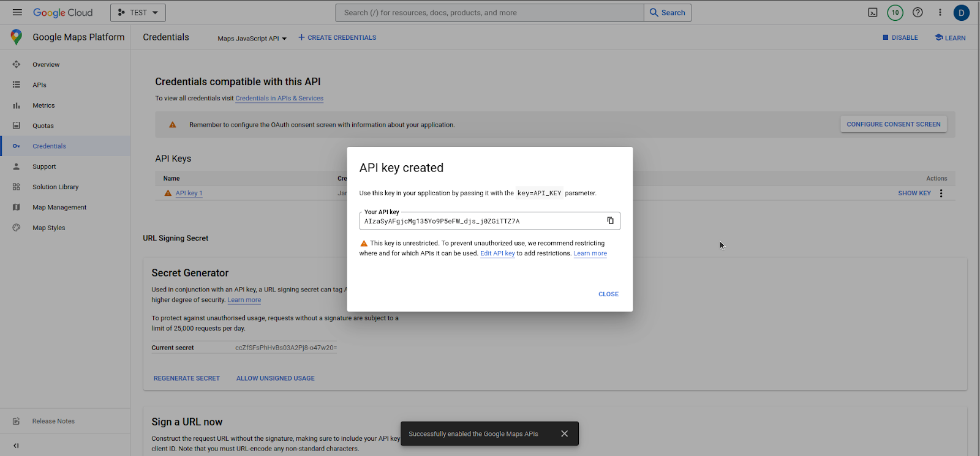The image size is (980, 456).
Task: Activate Cloud Shell terminal icon
Action: tap(873, 12)
